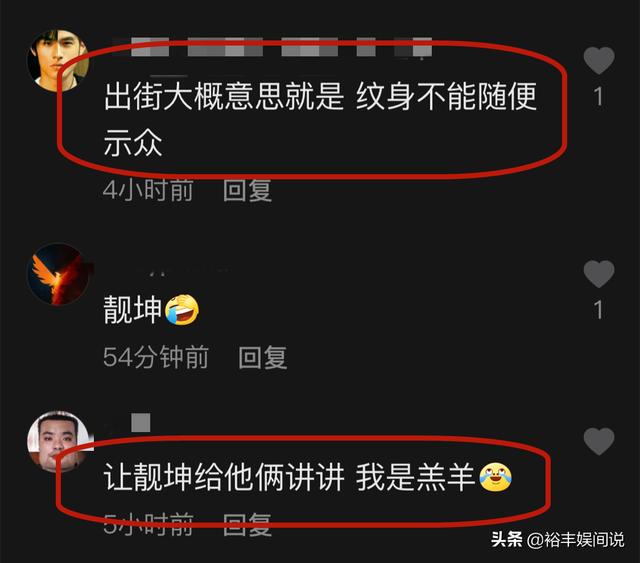
Task: Reply to the comment posted 54分钟前
Action: 262,358
